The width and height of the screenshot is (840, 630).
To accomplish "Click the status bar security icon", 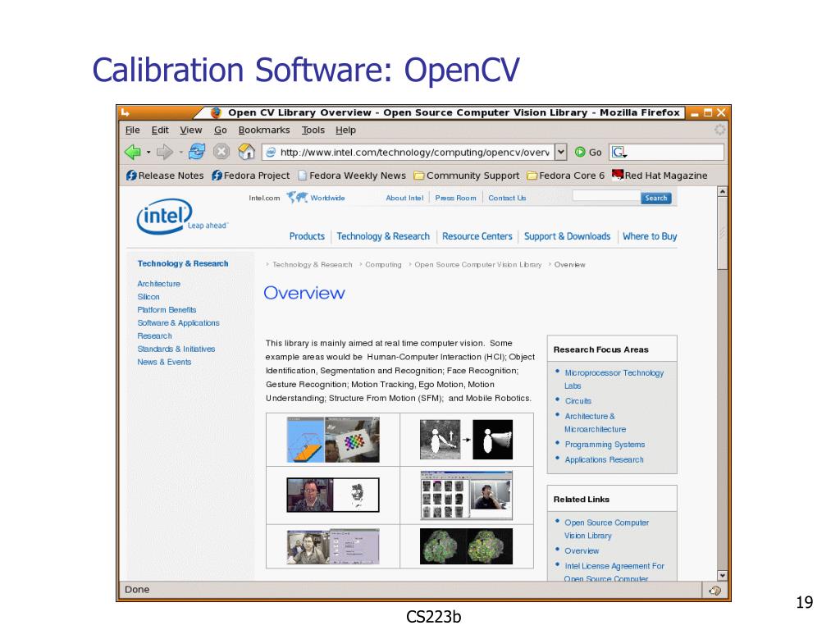I will click(x=714, y=591).
